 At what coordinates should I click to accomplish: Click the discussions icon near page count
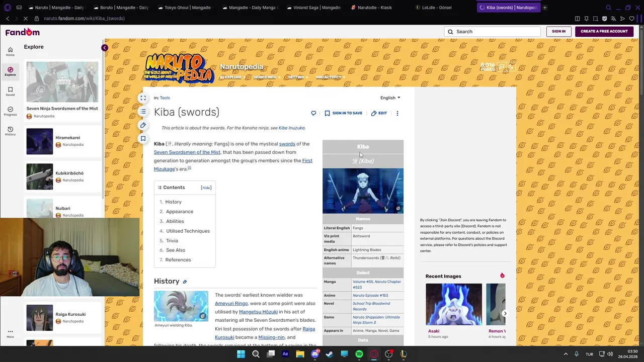click(502, 66)
